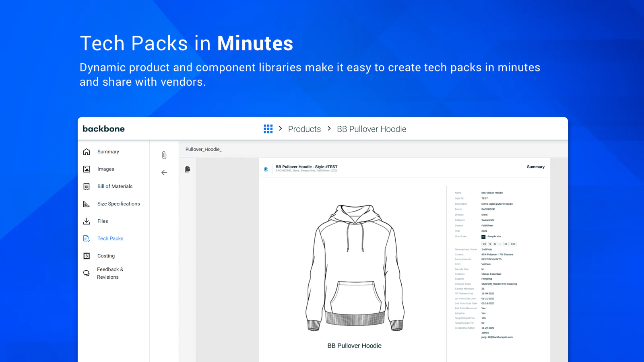The image size is (644, 362).
Task: Click the black M sample size box
Action: pyautogui.click(x=483, y=237)
